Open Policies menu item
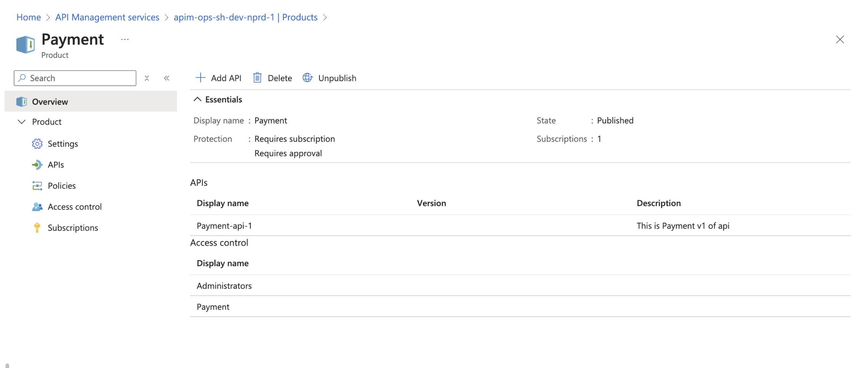 tap(62, 186)
